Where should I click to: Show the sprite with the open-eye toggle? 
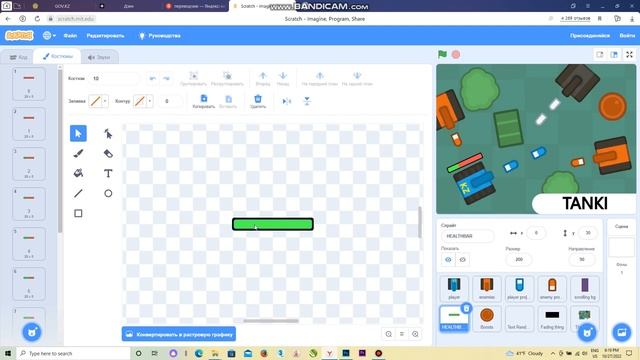click(448, 260)
